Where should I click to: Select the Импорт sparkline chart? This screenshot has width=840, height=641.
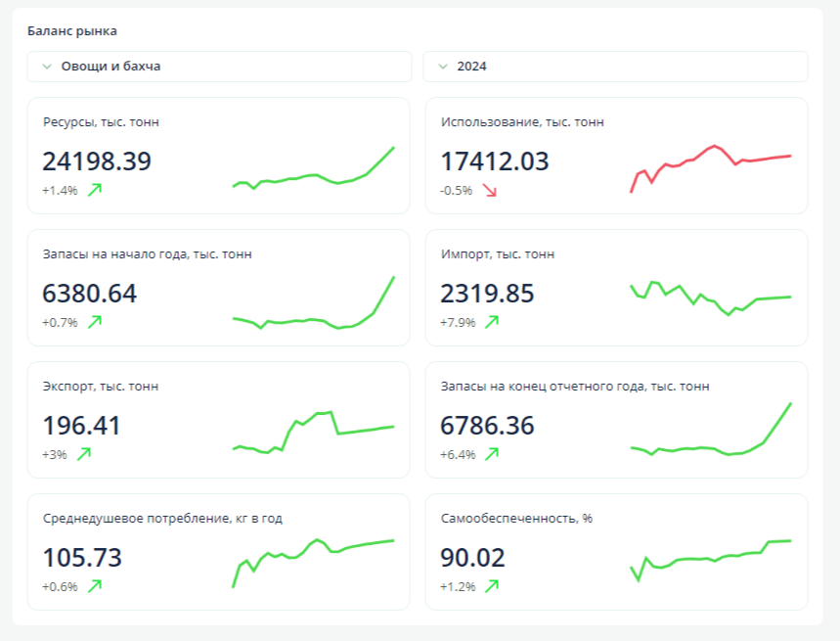(x=711, y=298)
